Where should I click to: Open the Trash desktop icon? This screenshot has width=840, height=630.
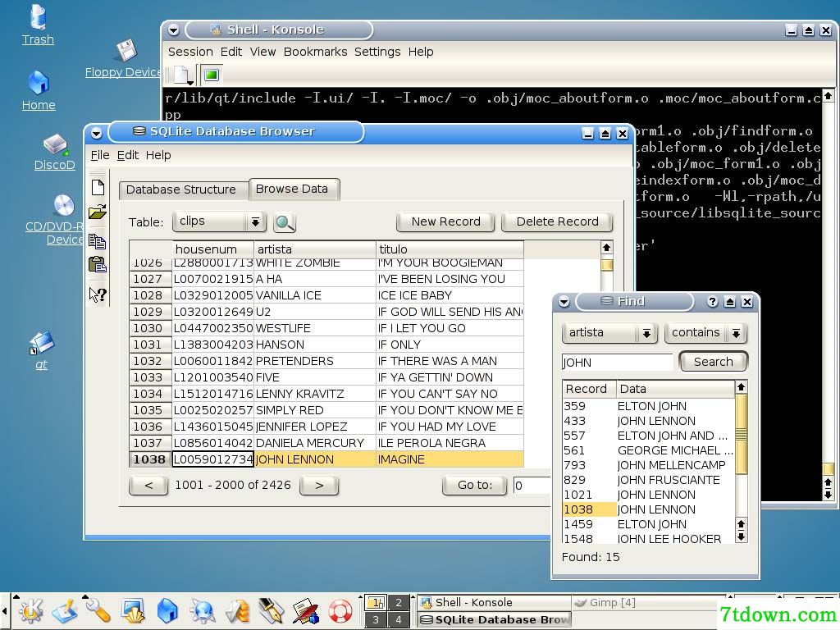38,24
